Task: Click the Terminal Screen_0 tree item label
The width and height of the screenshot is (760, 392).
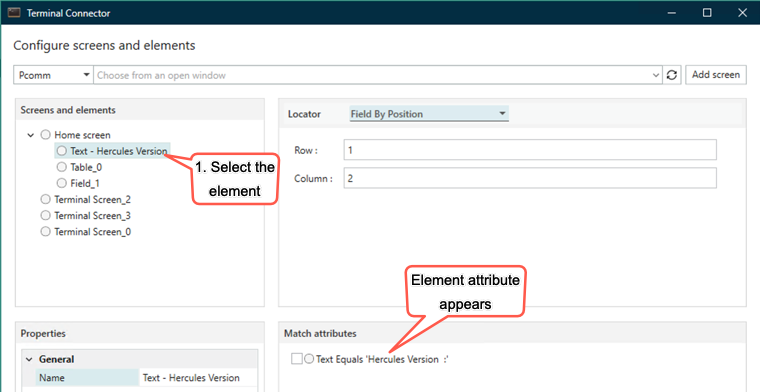Action: pyautogui.click(x=93, y=232)
